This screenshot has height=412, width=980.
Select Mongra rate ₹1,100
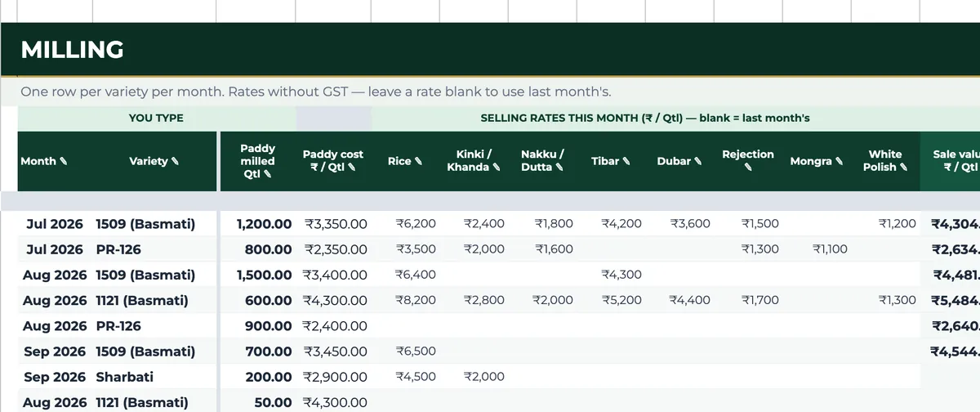tap(830, 249)
